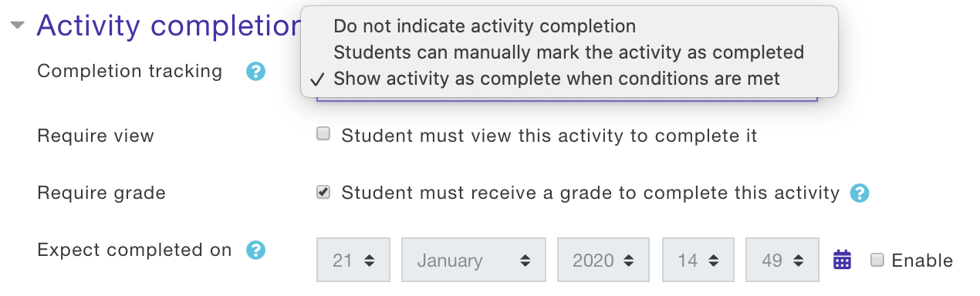
Task: Open help icon beside Require grade
Action: pos(860,193)
